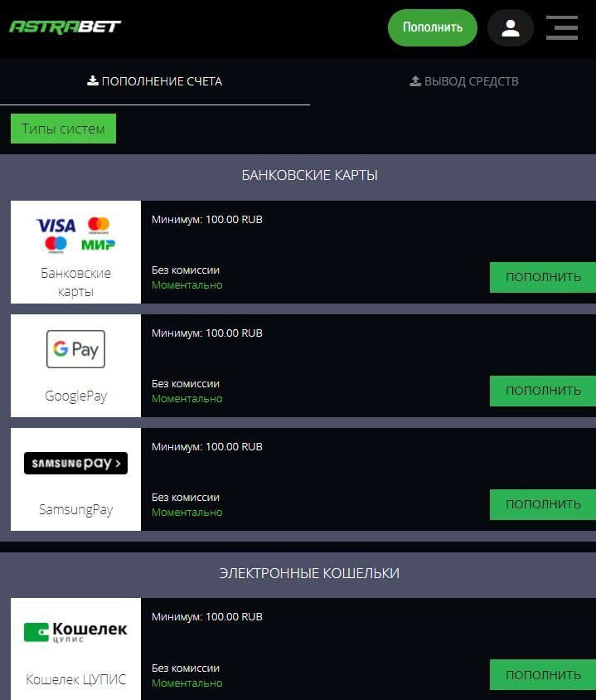The width and height of the screenshot is (596, 700).
Task: Click the Электронные кошельки section header
Action: pos(309,573)
